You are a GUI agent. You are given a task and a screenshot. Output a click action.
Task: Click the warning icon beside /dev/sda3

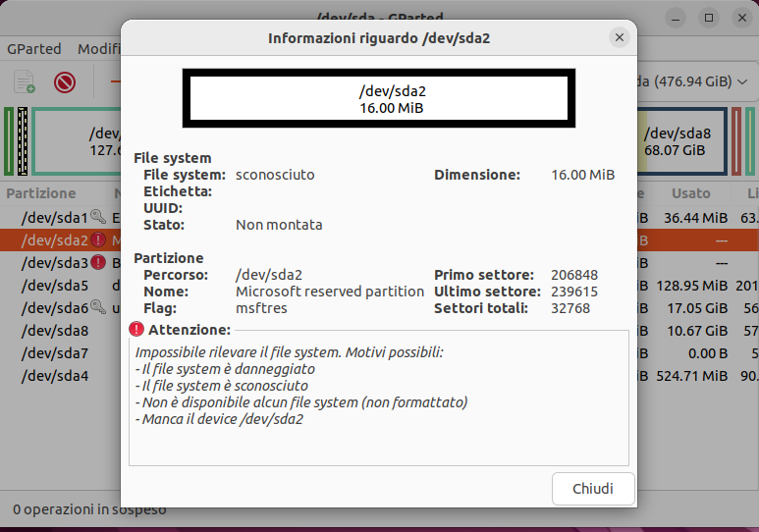click(x=98, y=262)
